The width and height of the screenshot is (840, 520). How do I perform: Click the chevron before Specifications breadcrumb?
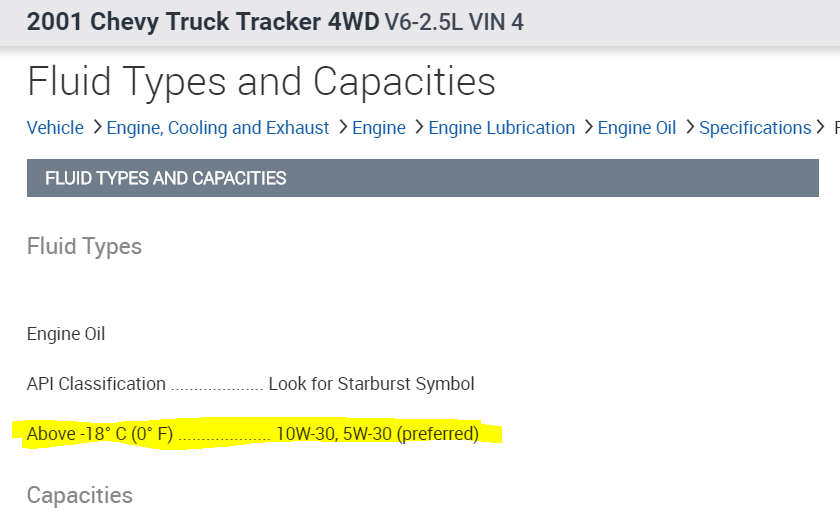coord(689,128)
